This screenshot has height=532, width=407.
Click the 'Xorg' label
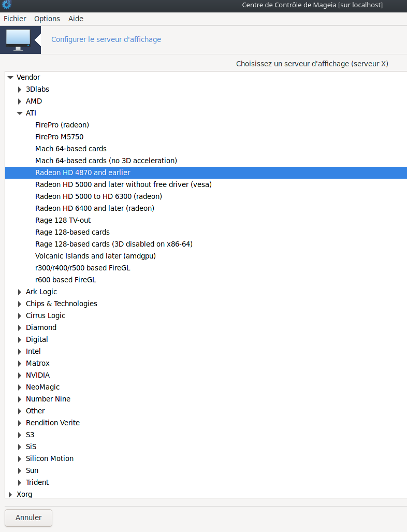pyautogui.click(x=24, y=494)
